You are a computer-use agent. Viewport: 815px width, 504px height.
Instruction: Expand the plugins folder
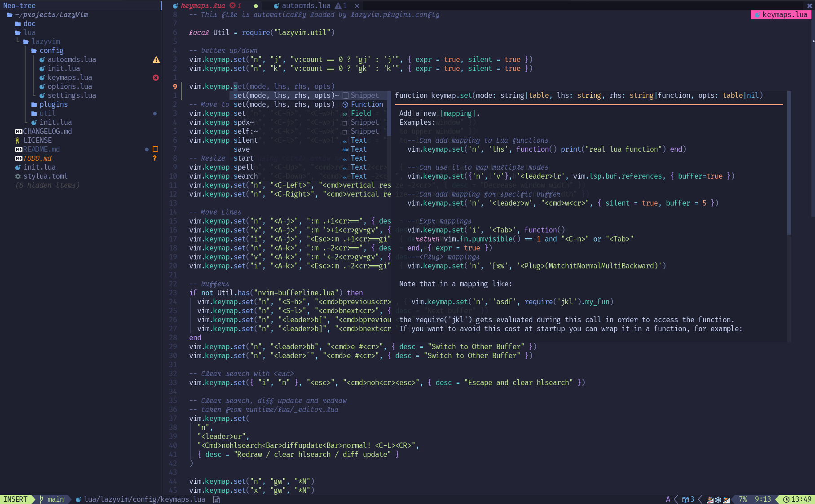[x=53, y=104]
